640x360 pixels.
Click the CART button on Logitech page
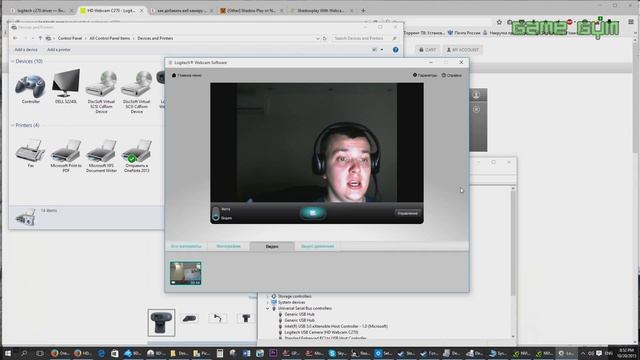point(428,50)
